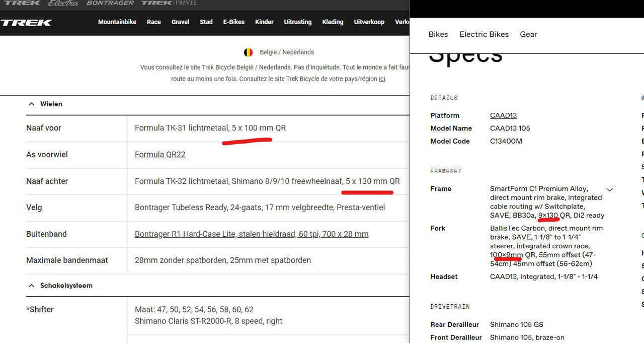Screen dimensions: 644x343
Task: Click the Trek logo on the Trek site
Action: coord(26,23)
